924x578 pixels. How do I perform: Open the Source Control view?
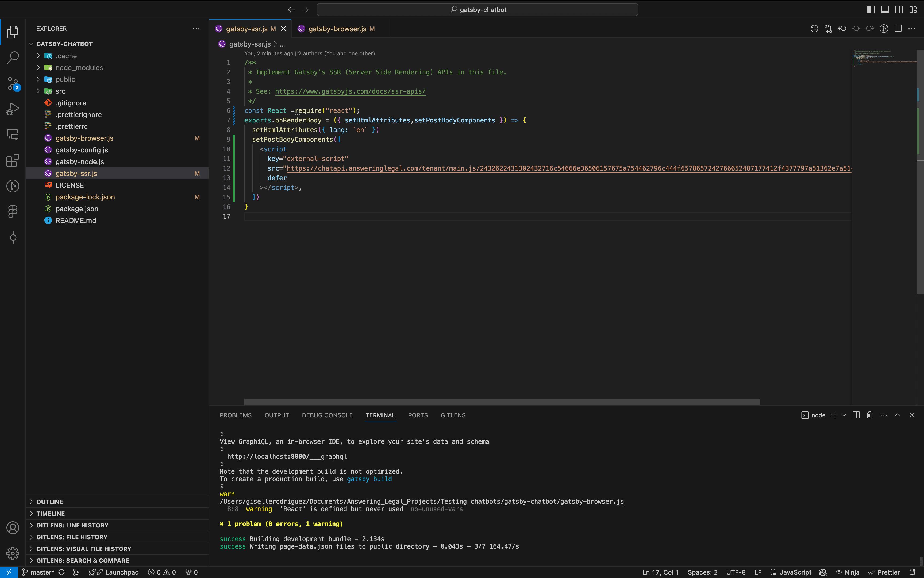13,83
